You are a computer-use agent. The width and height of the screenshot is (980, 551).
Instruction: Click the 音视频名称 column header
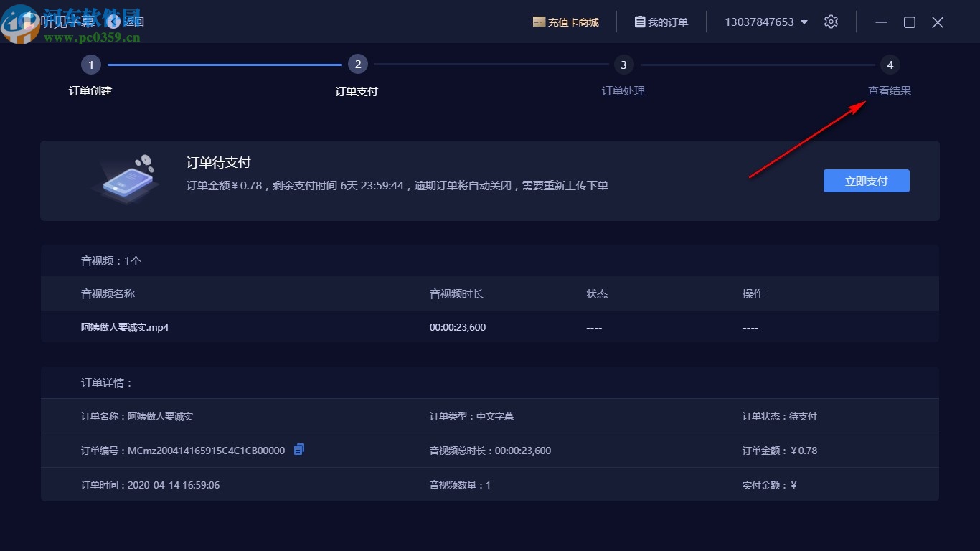(108, 293)
